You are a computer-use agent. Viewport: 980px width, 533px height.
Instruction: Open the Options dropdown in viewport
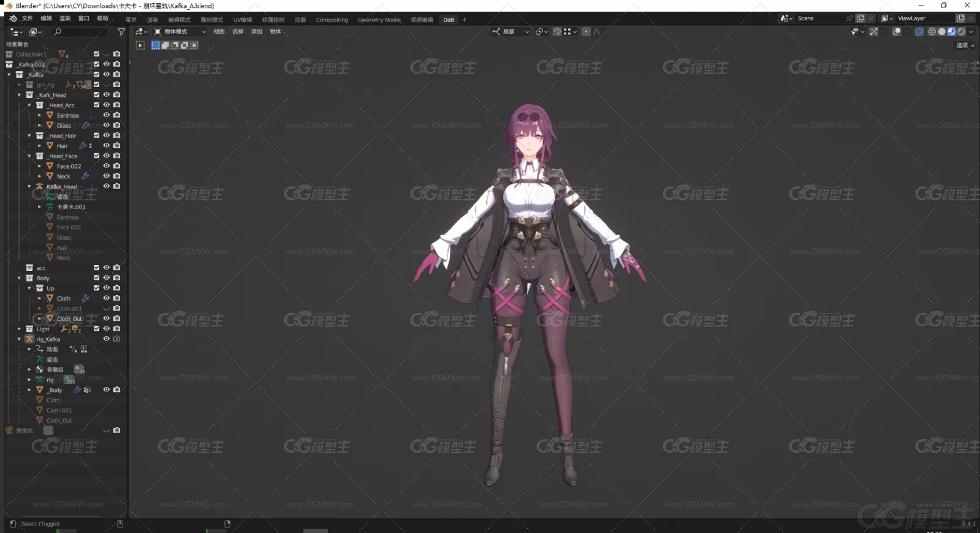point(965,45)
